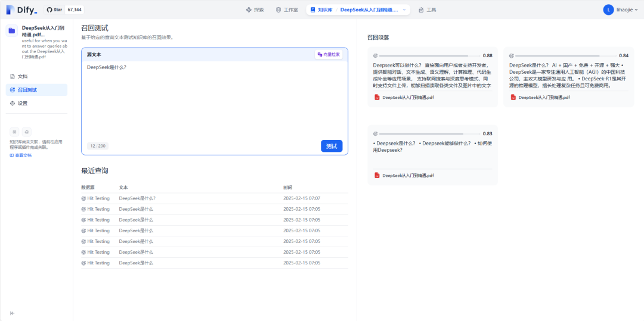
Task: Click the PDF file icon in the 0.88 card
Action: (x=377, y=98)
